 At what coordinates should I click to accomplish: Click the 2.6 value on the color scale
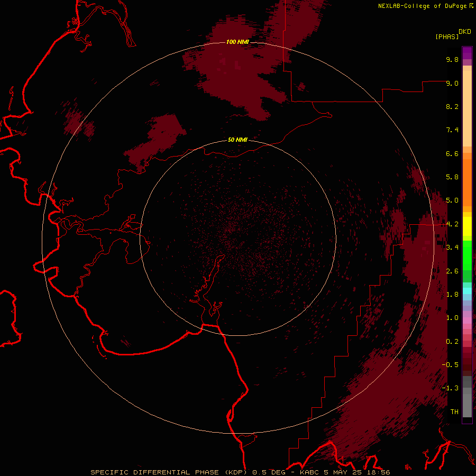point(452,271)
